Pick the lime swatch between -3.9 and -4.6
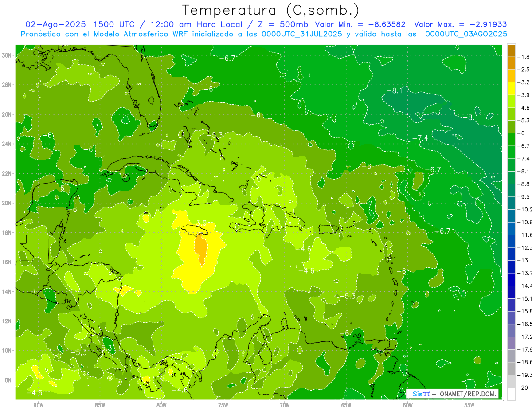The image size is (532, 411). (511, 101)
